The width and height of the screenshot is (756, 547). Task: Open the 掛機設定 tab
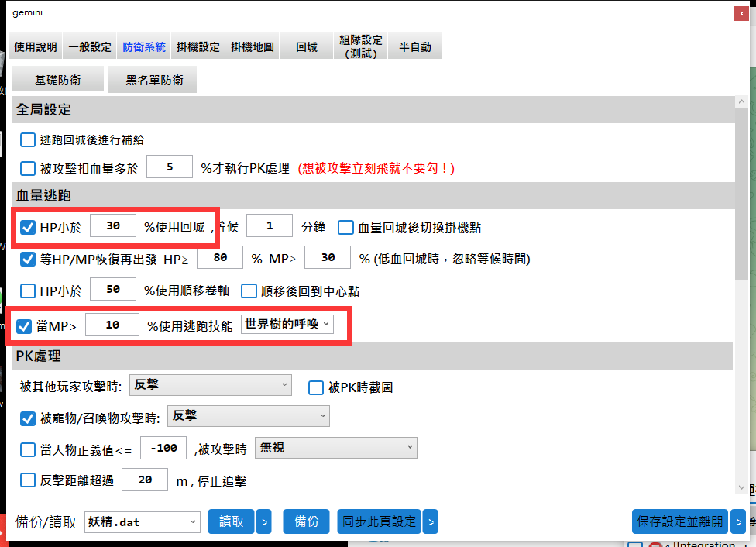198,46
